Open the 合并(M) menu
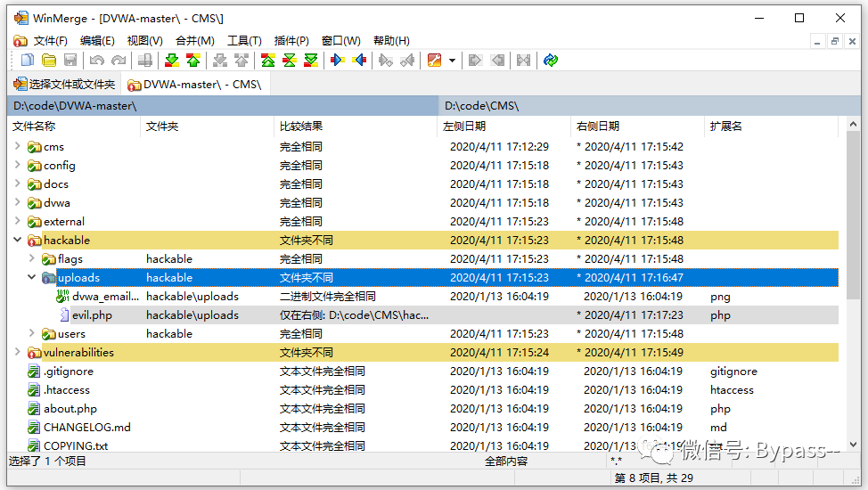The width and height of the screenshot is (868, 490). tap(195, 40)
